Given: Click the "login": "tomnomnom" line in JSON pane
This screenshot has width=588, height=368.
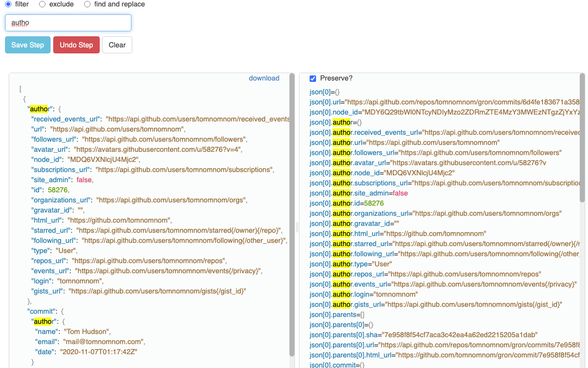Looking at the screenshot, I should [x=68, y=281].
